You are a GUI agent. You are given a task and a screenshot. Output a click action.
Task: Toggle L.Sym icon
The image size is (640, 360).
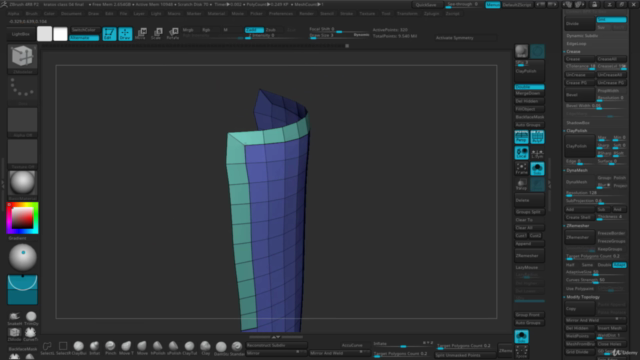click(537, 153)
